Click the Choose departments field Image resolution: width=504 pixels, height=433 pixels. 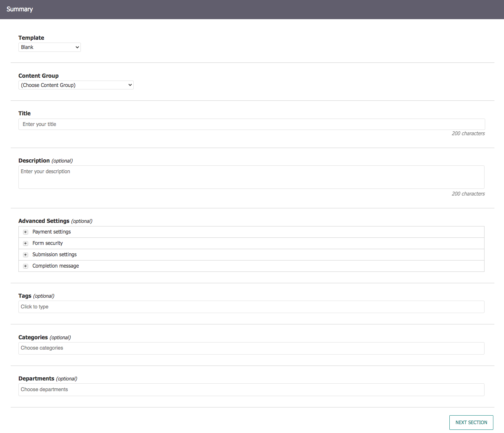pos(251,389)
